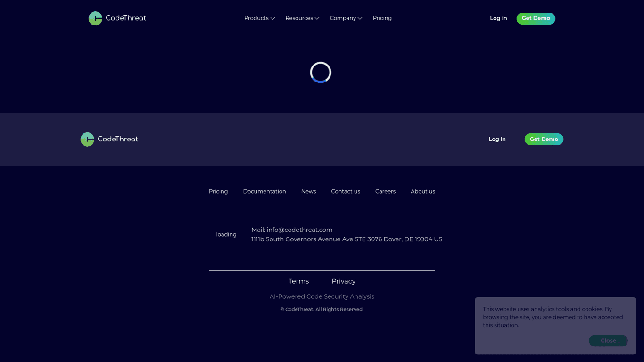
Task: View the Terms page
Action: (298, 281)
